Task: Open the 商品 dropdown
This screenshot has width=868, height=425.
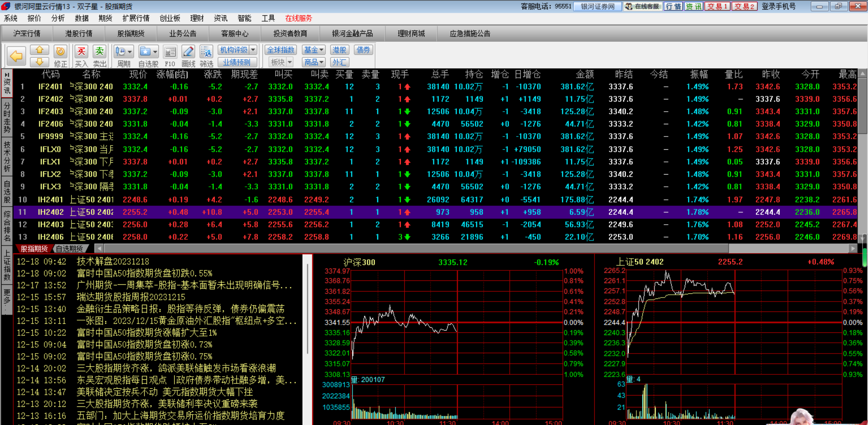Action: point(314,62)
